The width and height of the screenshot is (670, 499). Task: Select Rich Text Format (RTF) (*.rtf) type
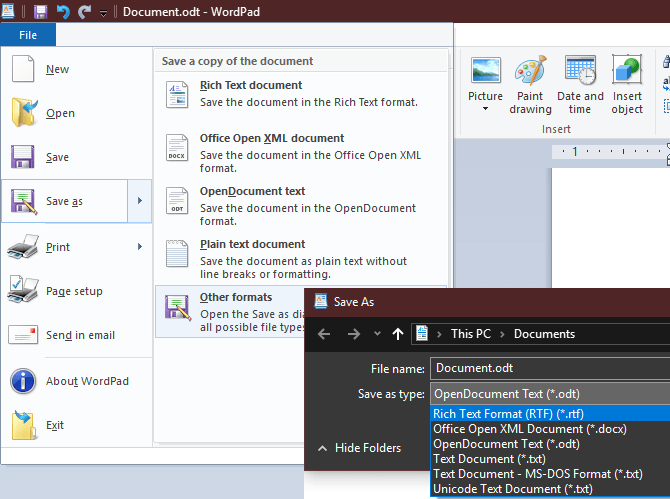tap(550, 414)
